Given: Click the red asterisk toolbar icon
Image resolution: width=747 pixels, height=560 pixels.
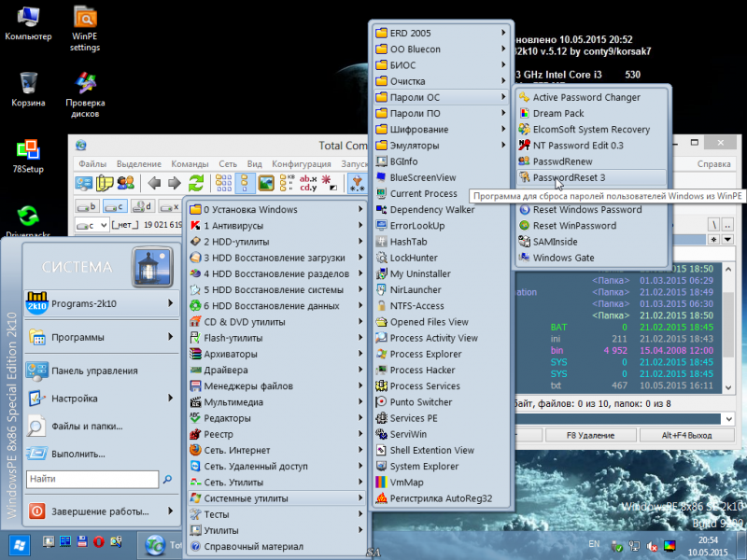Looking at the screenshot, I should pos(329,183).
